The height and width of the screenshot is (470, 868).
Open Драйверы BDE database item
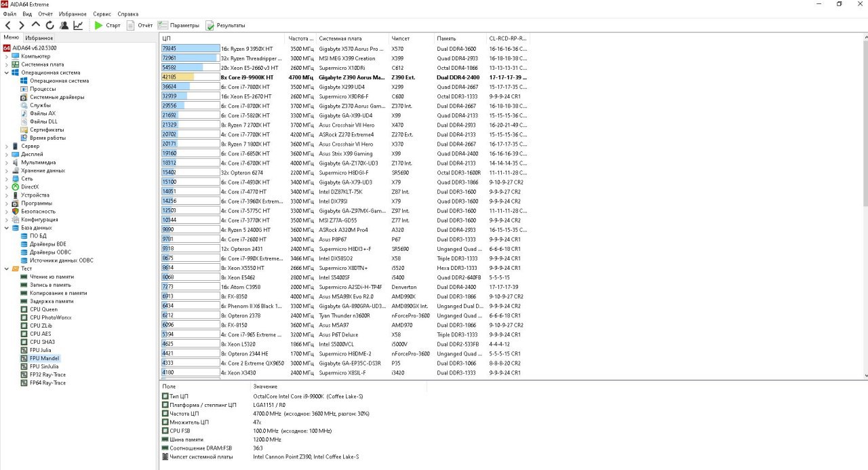[x=43, y=244]
